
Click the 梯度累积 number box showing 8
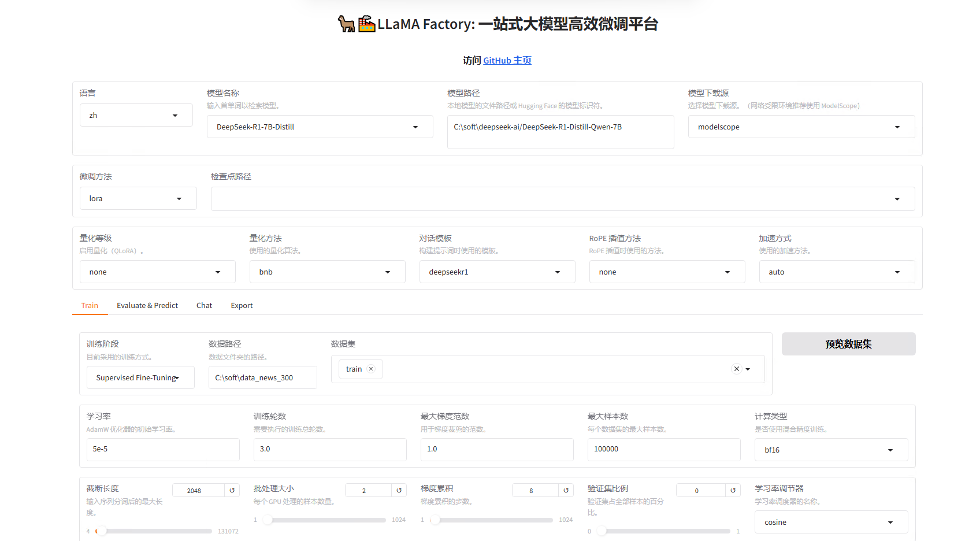[x=535, y=490]
